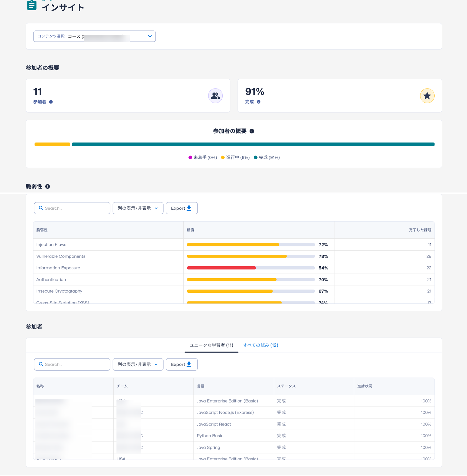Open the info tooltip next to 参加者
Screen dimensions: 467x476
51,102
